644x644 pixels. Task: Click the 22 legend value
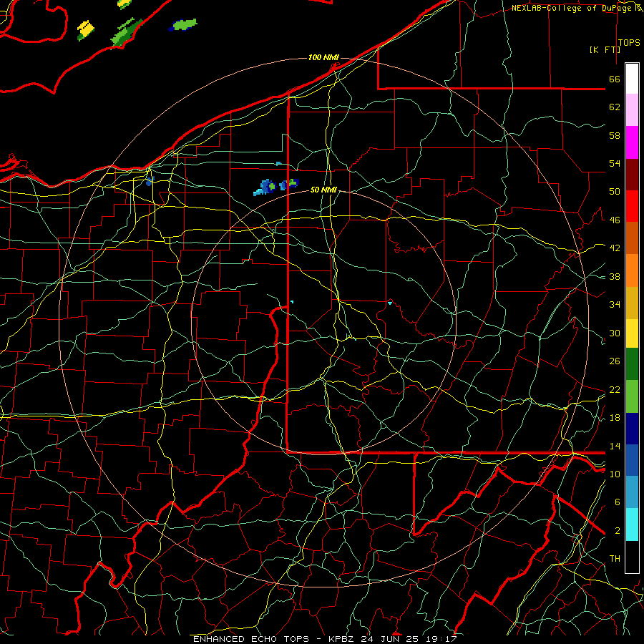pos(615,389)
